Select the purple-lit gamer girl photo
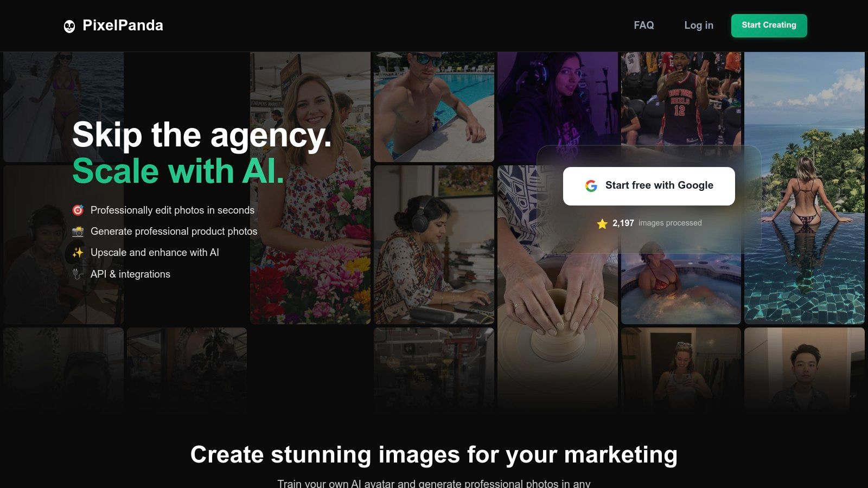Viewport: 868px width, 488px height. click(x=558, y=99)
